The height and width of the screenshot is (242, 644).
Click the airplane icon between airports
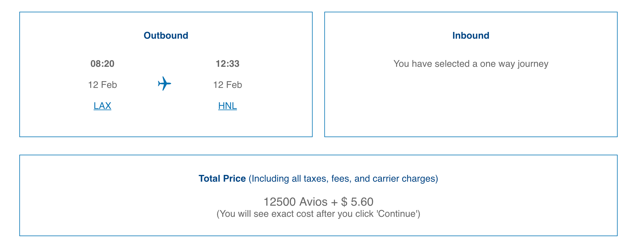[x=165, y=83]
